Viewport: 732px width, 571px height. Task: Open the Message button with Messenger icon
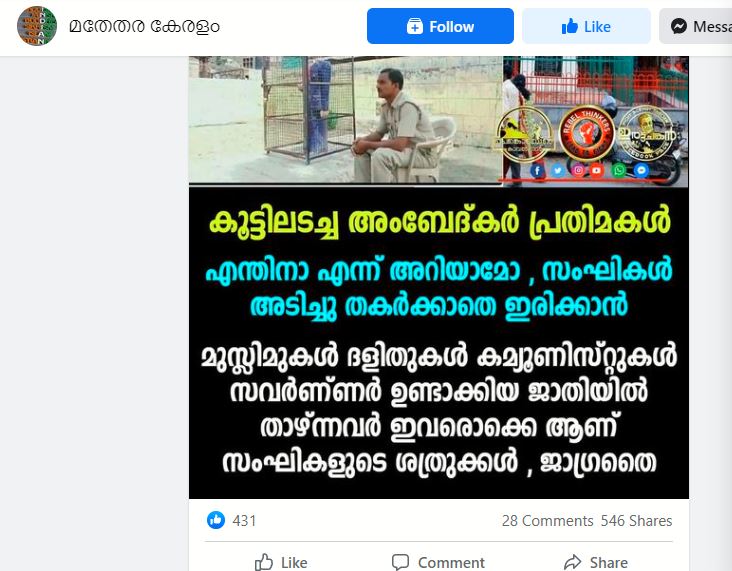[x=696, y=26]
